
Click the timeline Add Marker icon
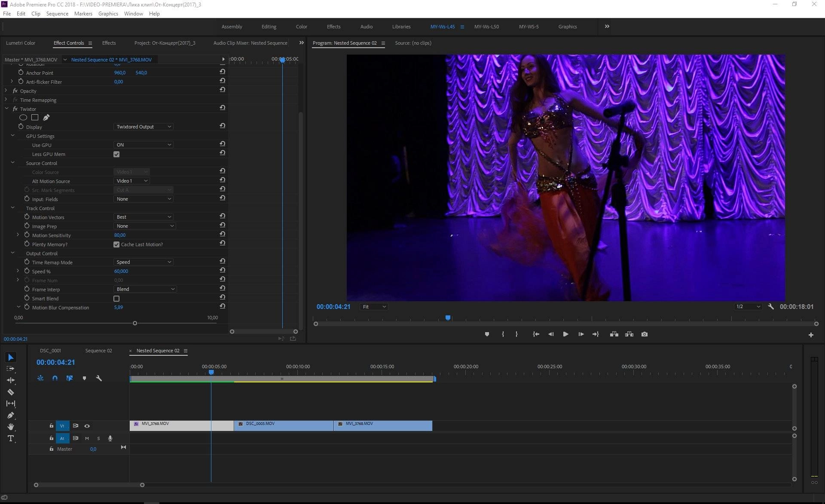(84, 378)
